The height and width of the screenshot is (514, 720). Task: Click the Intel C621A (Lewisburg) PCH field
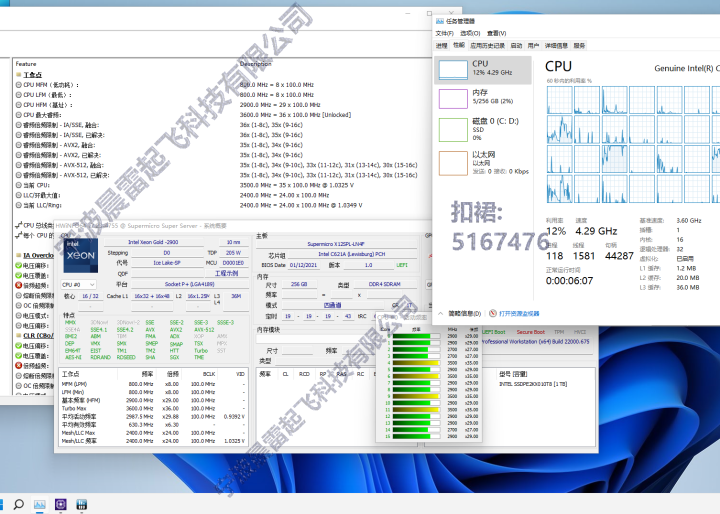click(352, 254)
